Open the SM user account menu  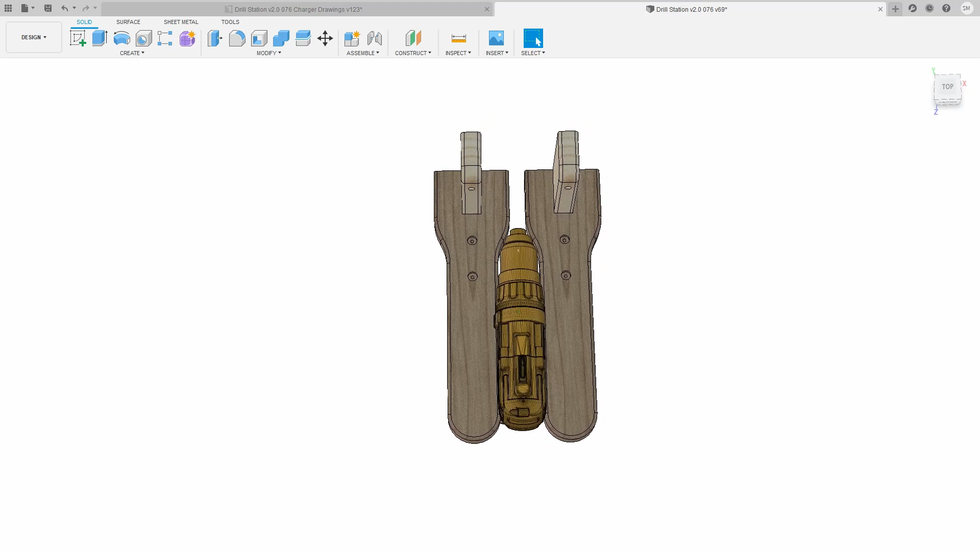[966, 8]
